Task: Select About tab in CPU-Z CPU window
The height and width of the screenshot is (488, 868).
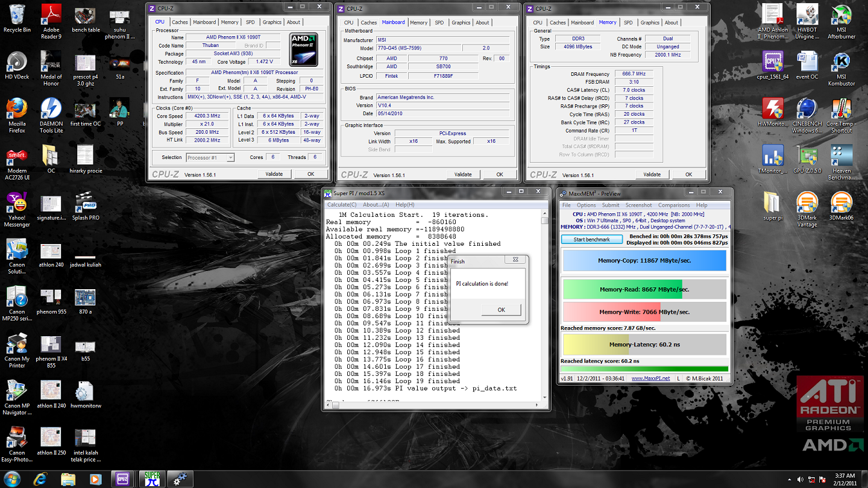Action: pos(294,22)
